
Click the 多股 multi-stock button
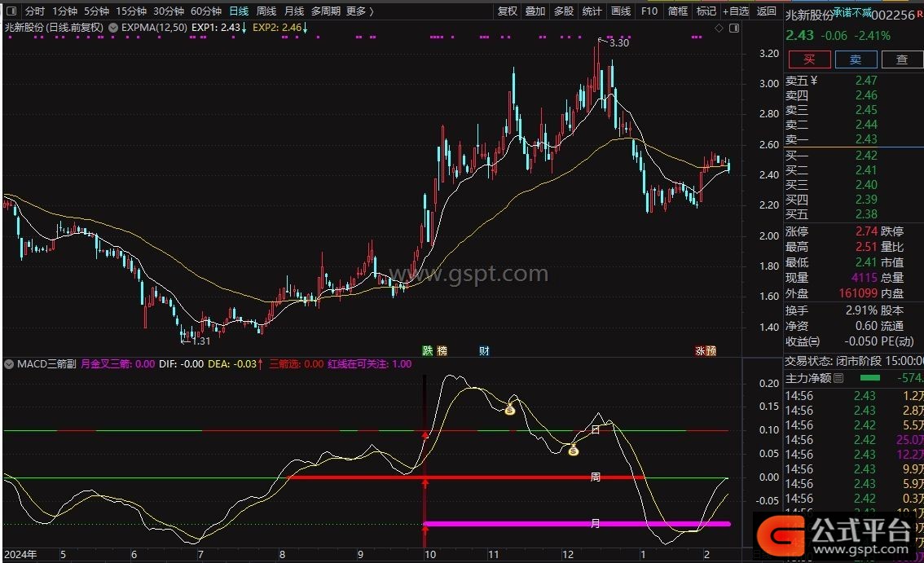[563, 11]
